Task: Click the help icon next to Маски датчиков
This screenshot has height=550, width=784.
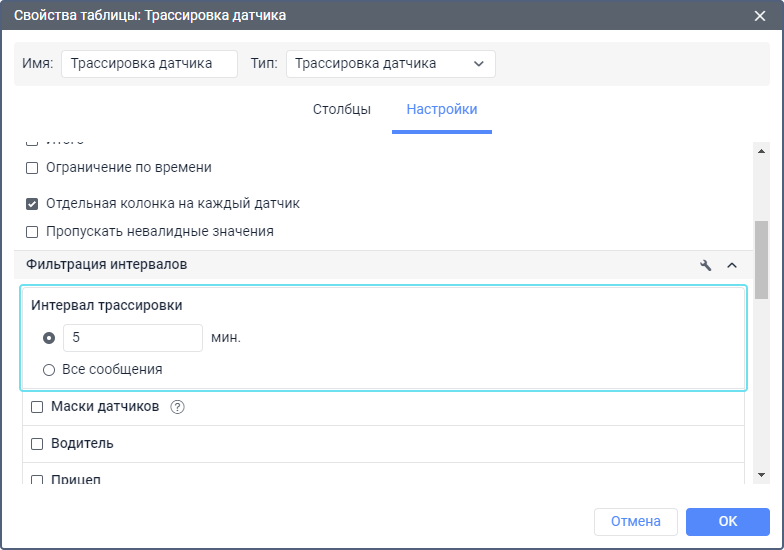Action: 178,407
